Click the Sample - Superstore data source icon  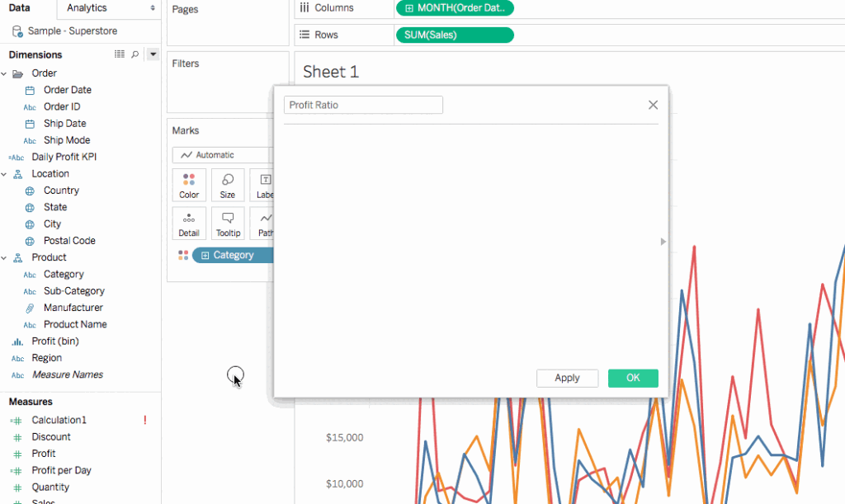(17, 31)
